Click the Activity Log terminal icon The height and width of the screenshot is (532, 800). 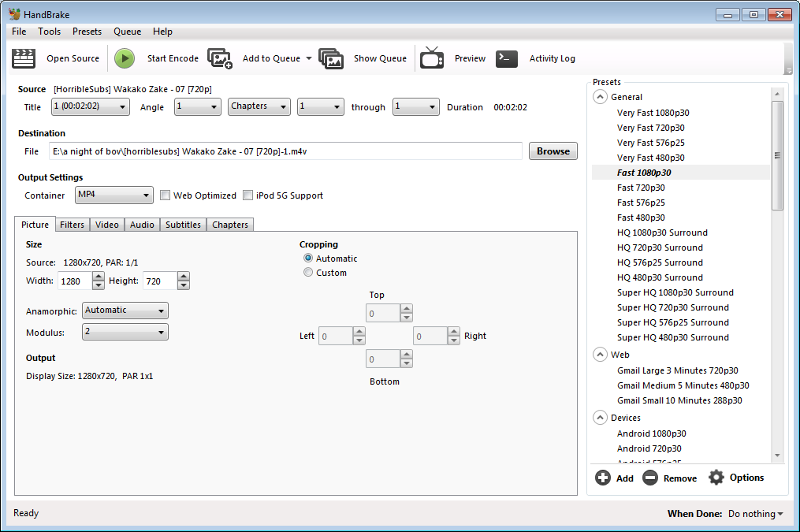(507, 58)
